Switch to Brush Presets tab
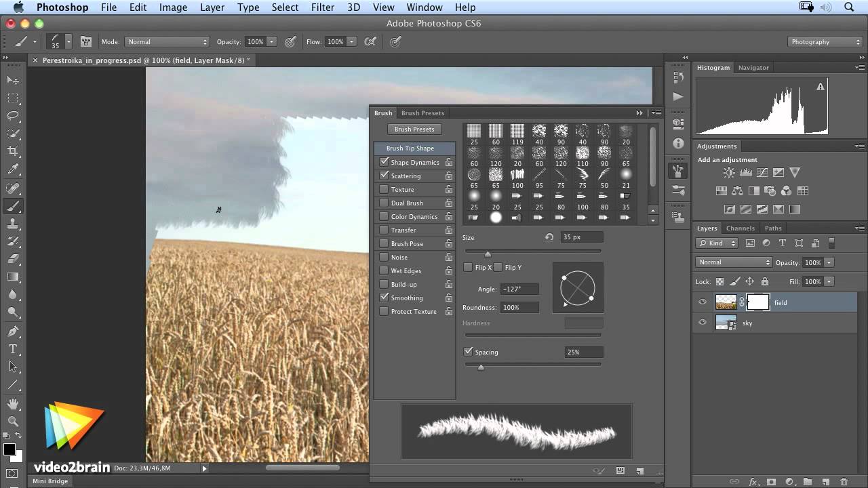868x488 pixels. click(422, 113)
